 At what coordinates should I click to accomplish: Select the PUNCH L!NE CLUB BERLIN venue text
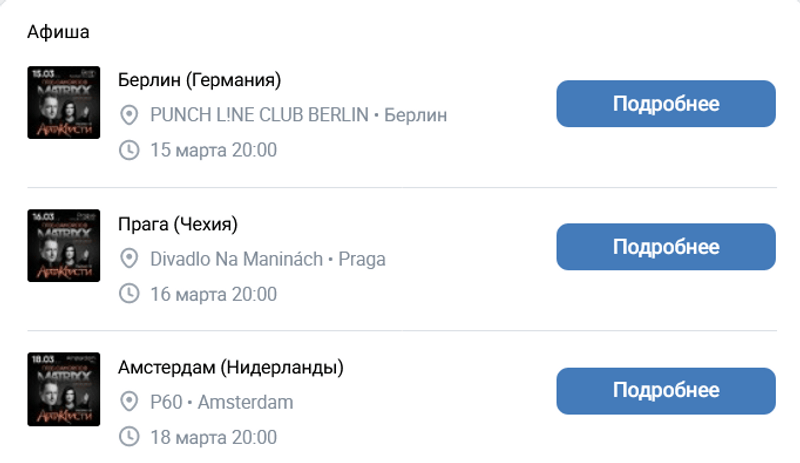click(260, 115)
